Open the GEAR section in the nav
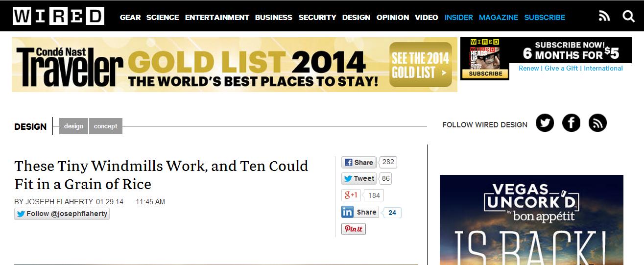The width and height of the screenshot is (644, 265). pyautogui.click(x=130, y=17)
